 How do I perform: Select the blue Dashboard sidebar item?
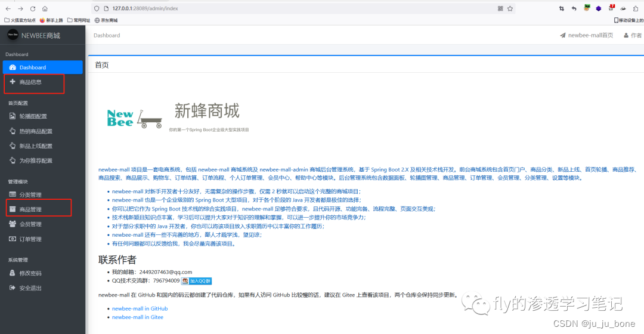click(x=43, y=67)
